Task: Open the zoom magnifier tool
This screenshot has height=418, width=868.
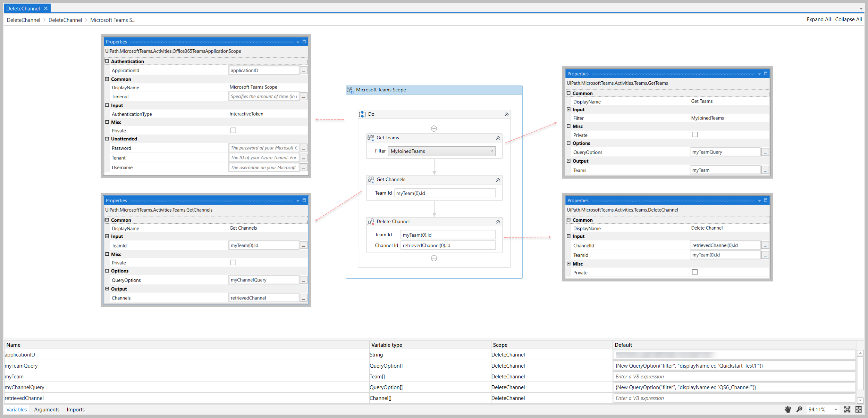Action: pyautogui.click(x=799, y=409)
